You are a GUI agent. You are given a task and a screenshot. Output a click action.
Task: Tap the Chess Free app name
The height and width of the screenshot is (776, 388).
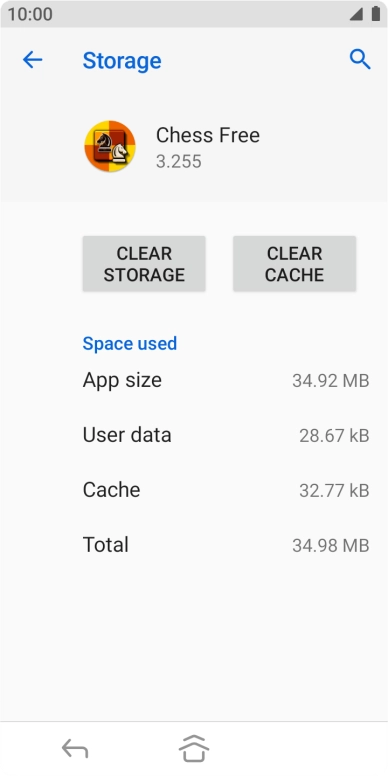tap(208, 135)
